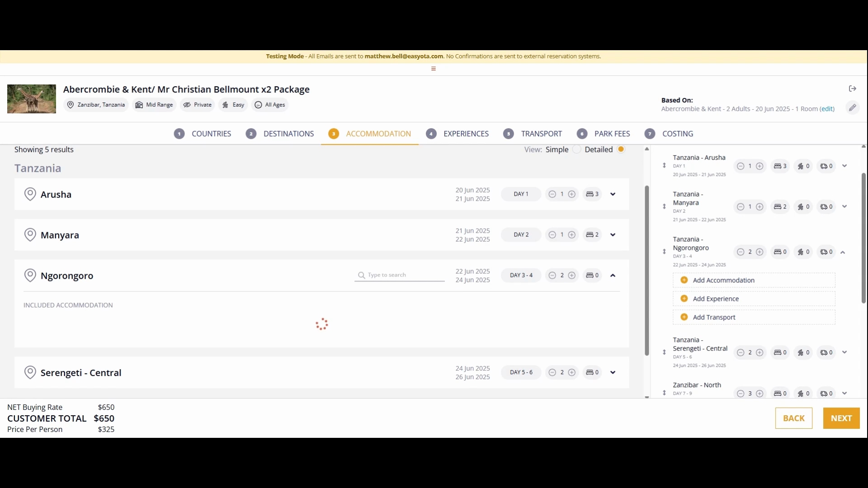Click the Arusha location pin icon
Screen dimensions: 868x488
[x=30, y=194]
